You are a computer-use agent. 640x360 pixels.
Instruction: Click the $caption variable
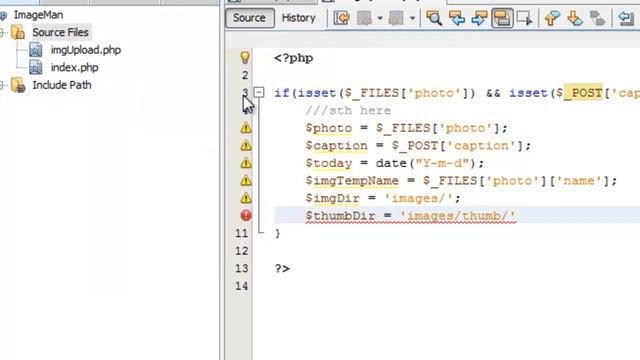tap(336, 146)
